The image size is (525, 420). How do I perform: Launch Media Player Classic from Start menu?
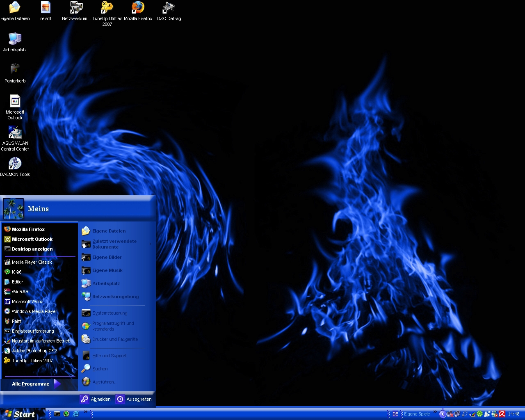32,262
